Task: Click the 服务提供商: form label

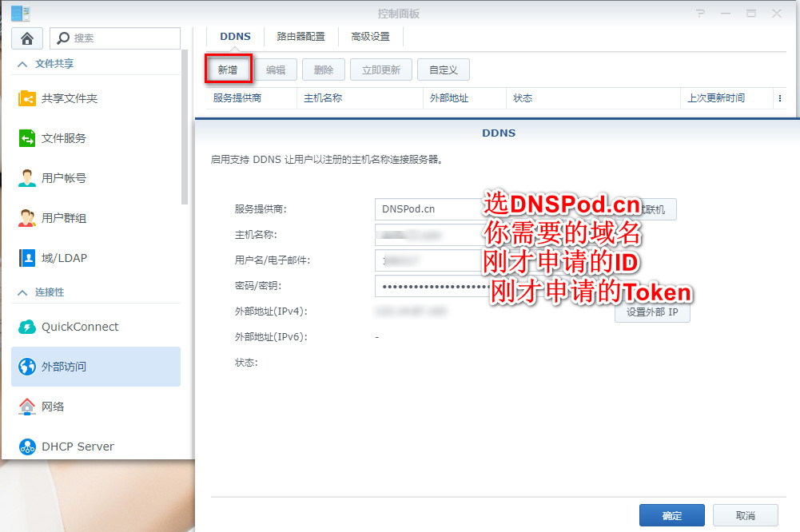Action: click(x=261, y=209)
